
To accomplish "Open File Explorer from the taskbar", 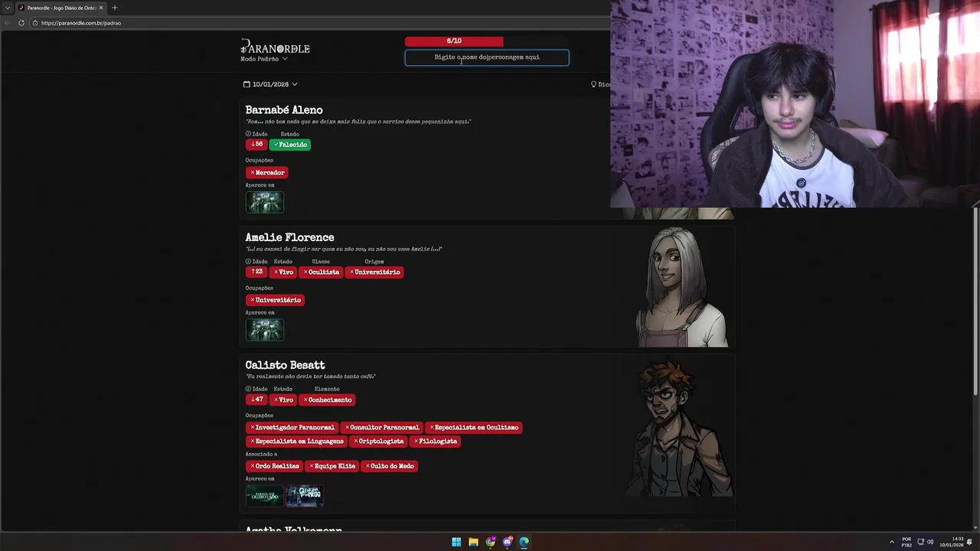I will tap(473, 542).
